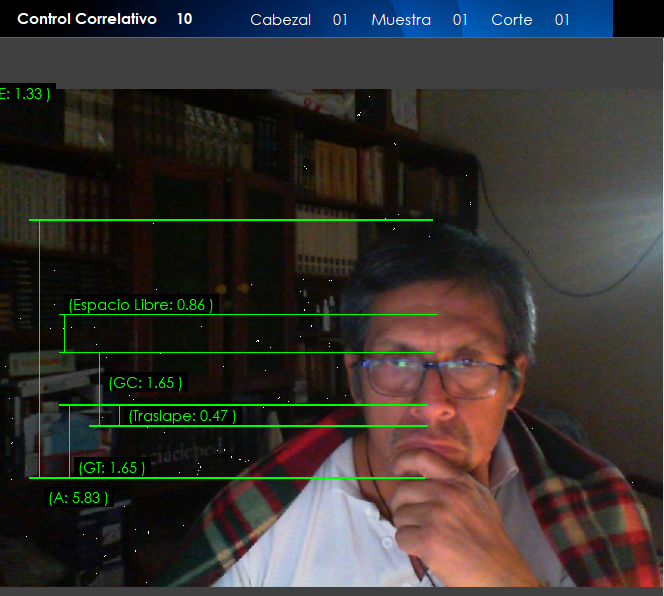664x596 pixels.
Task: Select the GC 1.65 measurement label
Action: tap(146, 383)
